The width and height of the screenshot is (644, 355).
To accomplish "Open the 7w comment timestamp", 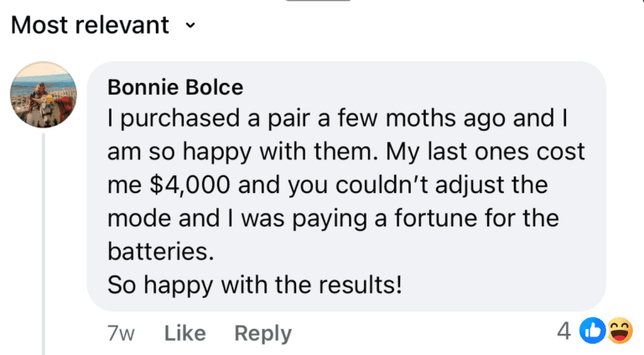I will coord(121,333).
